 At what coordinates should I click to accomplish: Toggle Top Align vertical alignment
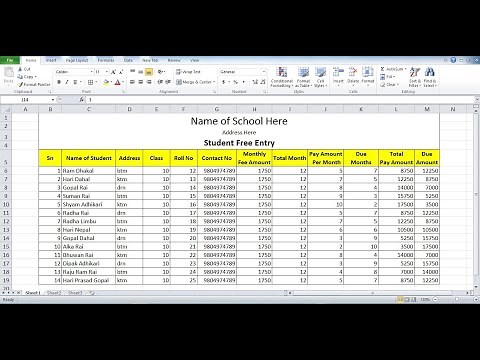tap(132, 72)
